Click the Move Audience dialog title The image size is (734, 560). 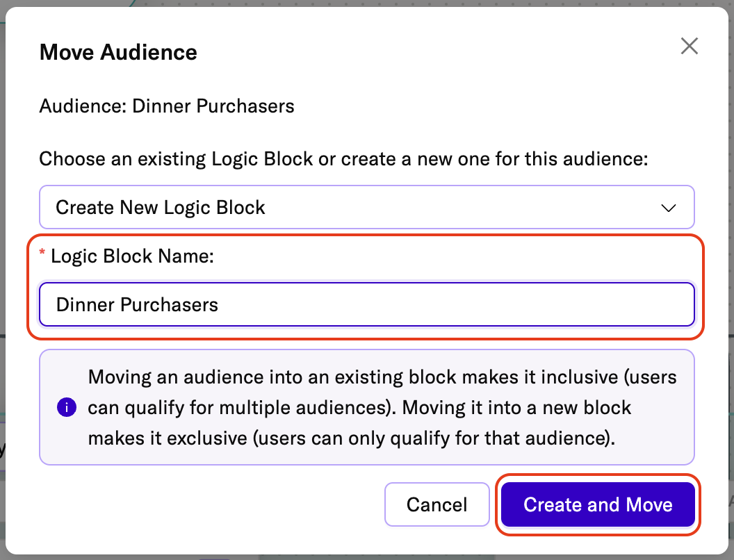tap(118, 52)
